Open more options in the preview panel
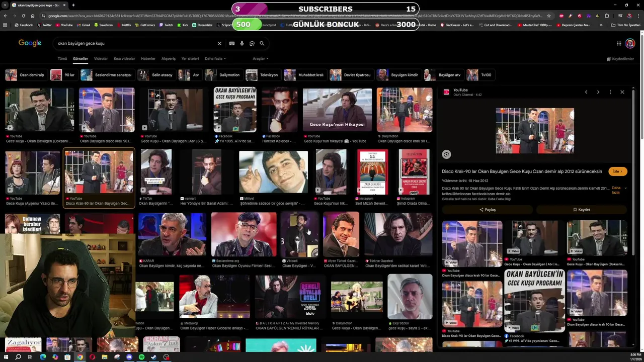Screen dimensions: 644x362 (x=610, y=92)
